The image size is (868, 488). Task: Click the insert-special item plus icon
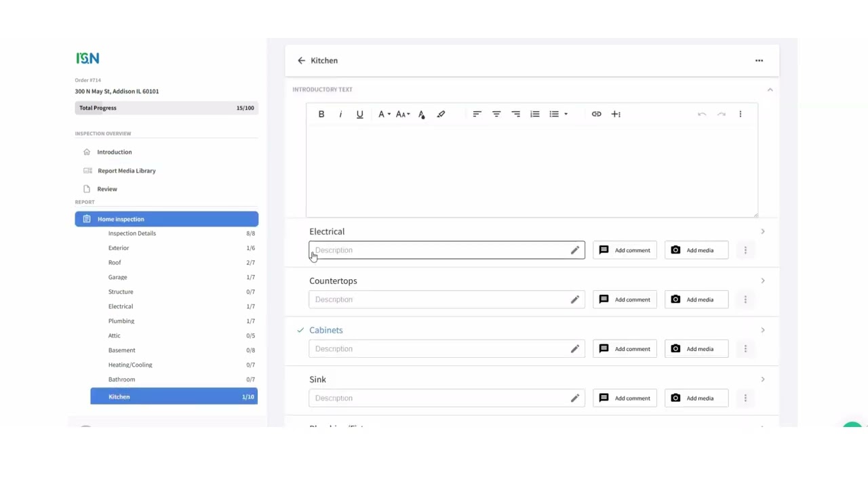[x=616, y=114]
